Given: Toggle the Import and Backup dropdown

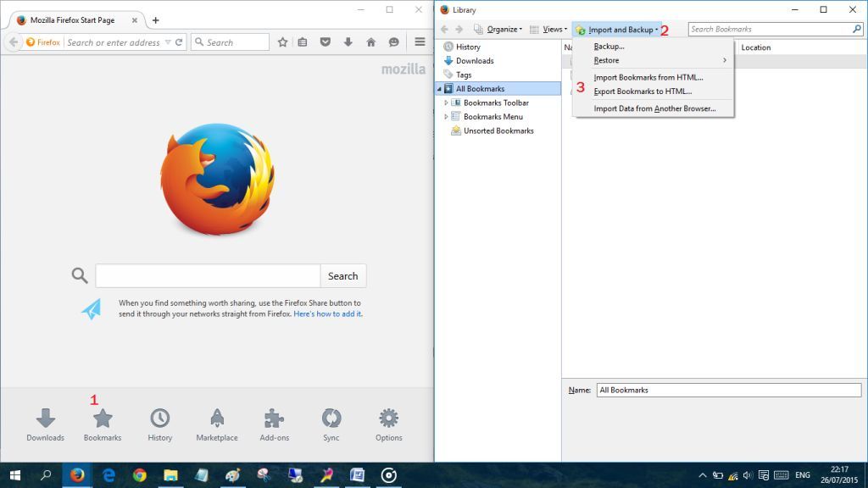Looking at the screenshot, I should point(617,30).
